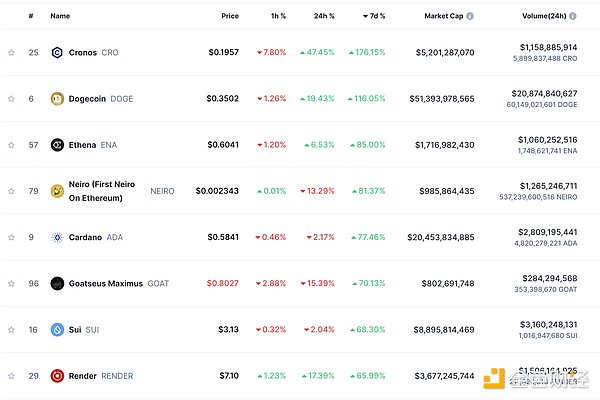600x400 pixels.
Task: Sort by the 7d % column
Action: click(372, 16)
